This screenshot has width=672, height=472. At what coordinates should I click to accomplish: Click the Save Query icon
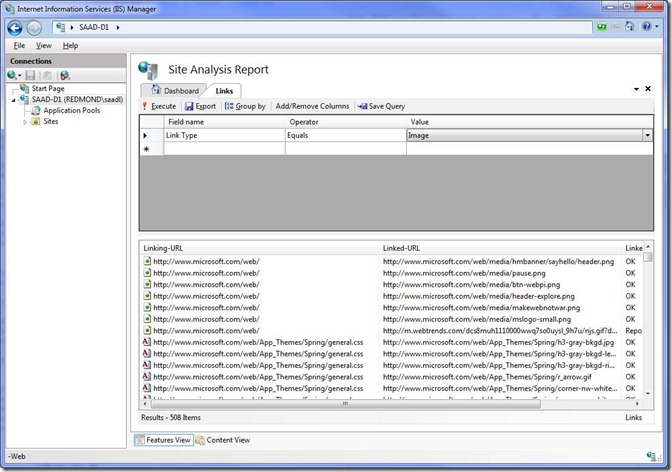[x=363, y=106]
